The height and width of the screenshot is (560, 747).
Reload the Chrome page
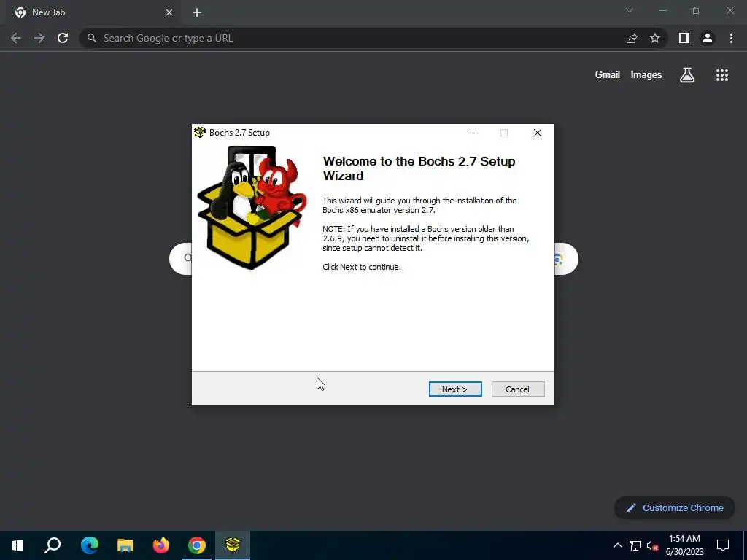tap(63, 38)
